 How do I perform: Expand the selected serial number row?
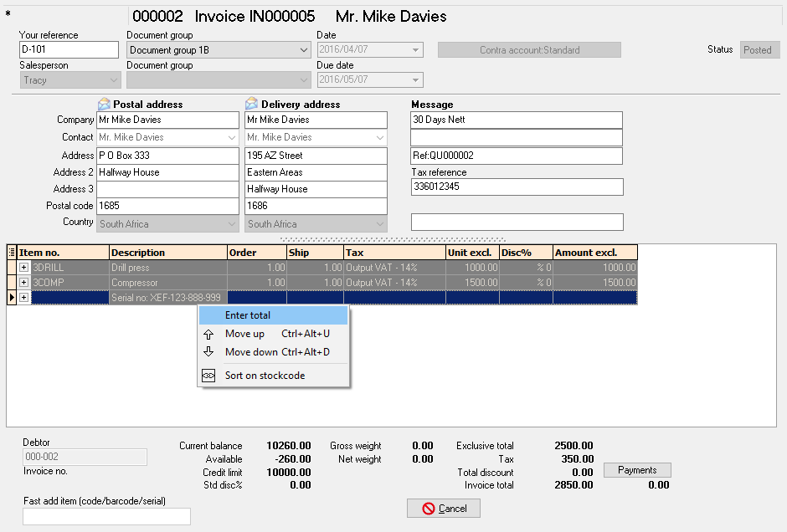click(x=24, y=298)
